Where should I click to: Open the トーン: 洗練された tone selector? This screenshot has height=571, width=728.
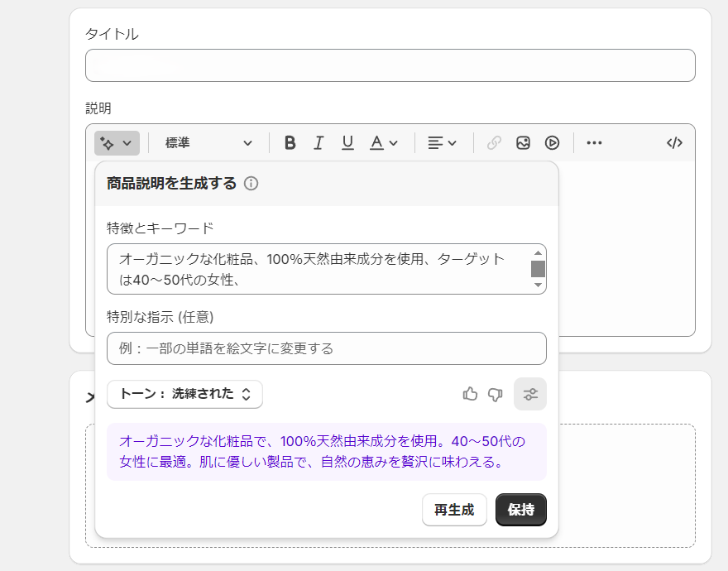184,395
